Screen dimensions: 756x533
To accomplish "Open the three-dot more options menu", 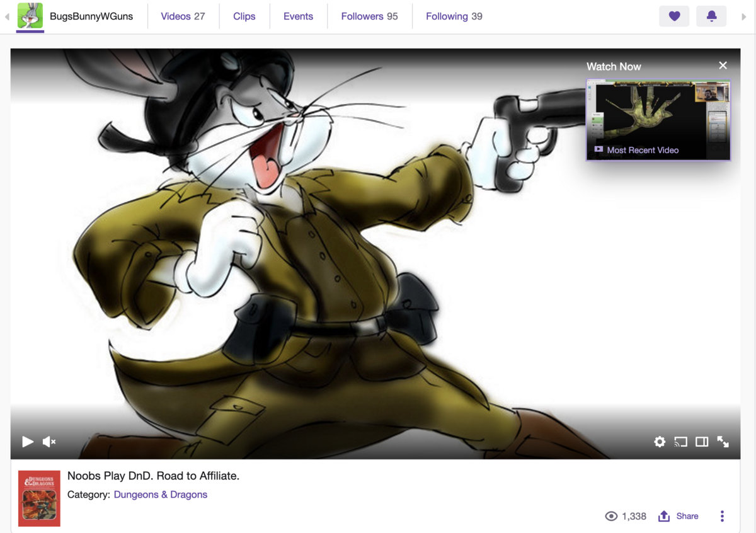I will [x=722, y=516].
